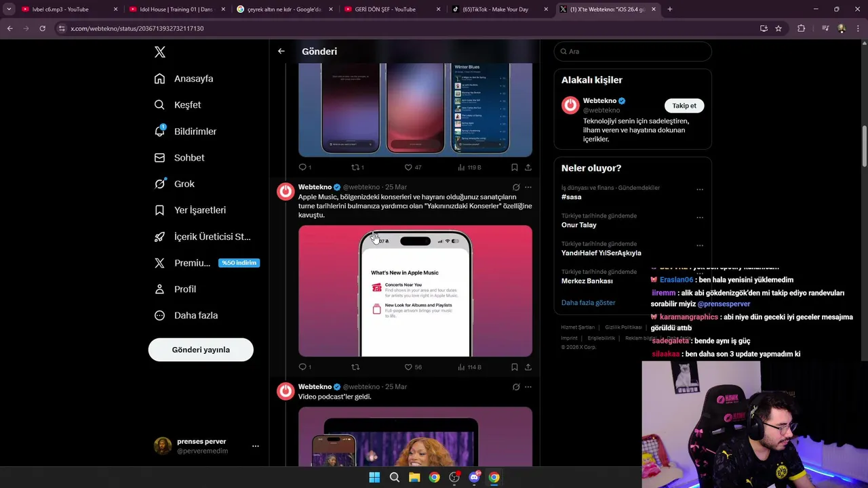Click Gönderi yayınla button

(x=201, y=350)
